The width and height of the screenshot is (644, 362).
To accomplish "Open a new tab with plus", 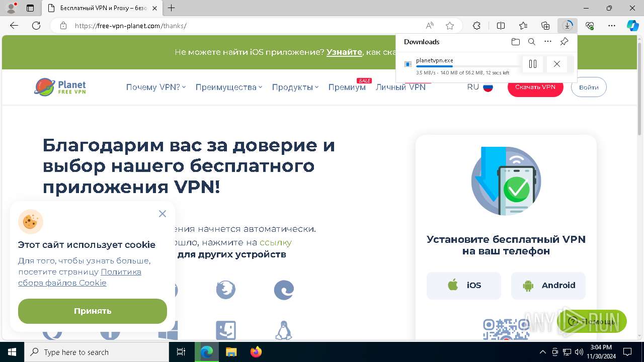I will 172,8.
